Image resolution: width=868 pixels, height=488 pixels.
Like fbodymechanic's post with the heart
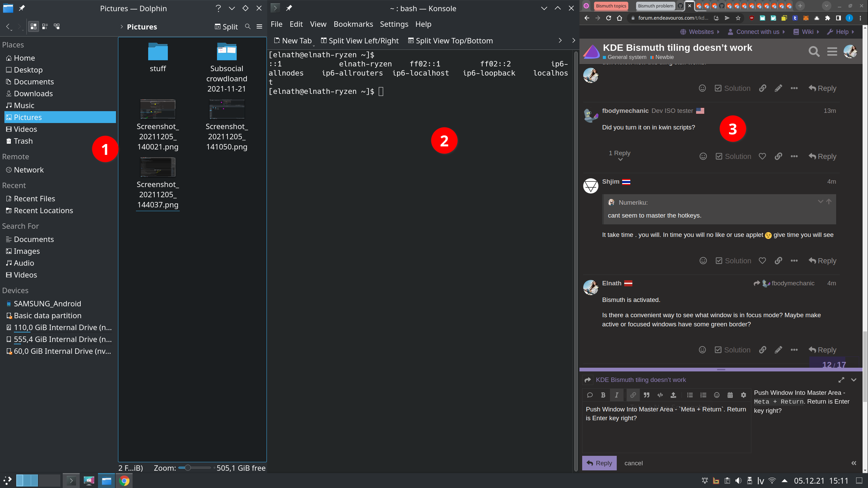click(x=762, y=156)
